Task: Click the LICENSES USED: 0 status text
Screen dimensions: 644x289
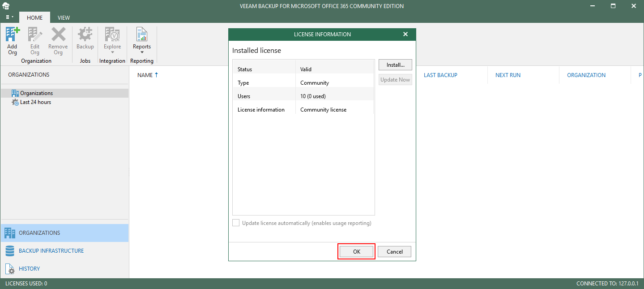Action: pyautogui.click(x=26, y=284)
